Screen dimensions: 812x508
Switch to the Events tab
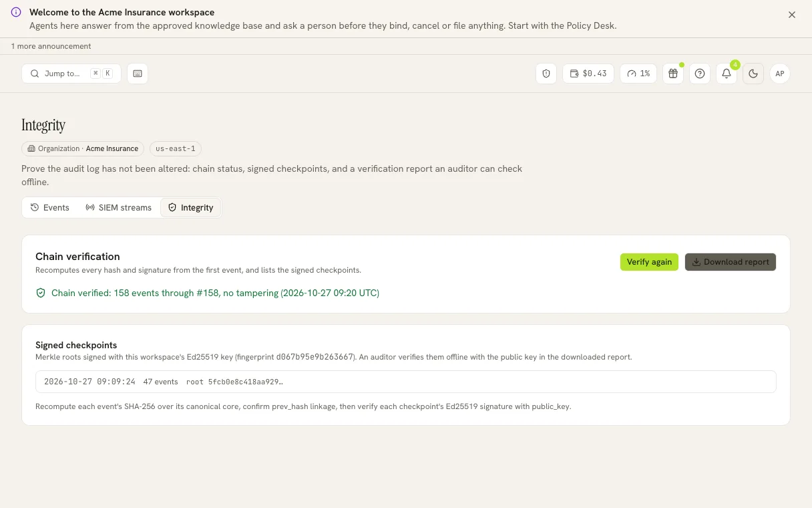(x=50, y=207)
